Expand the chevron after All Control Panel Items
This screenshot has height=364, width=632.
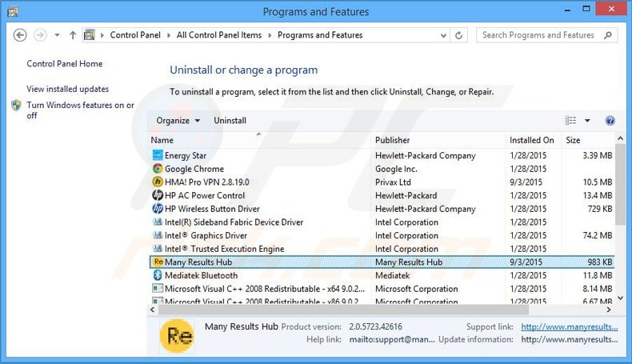coord(270,35)
